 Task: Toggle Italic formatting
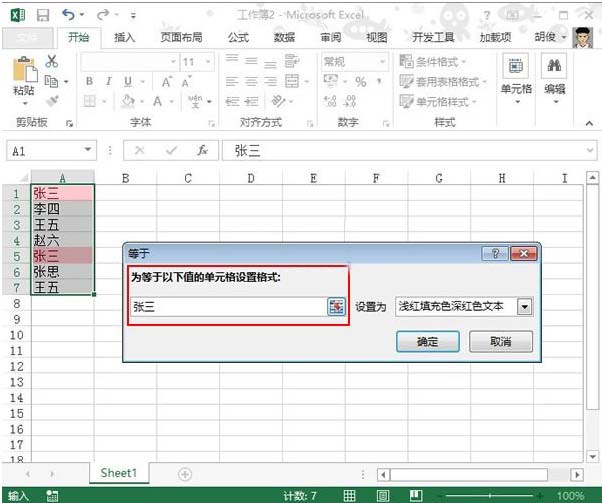click(x=109, y=81)
